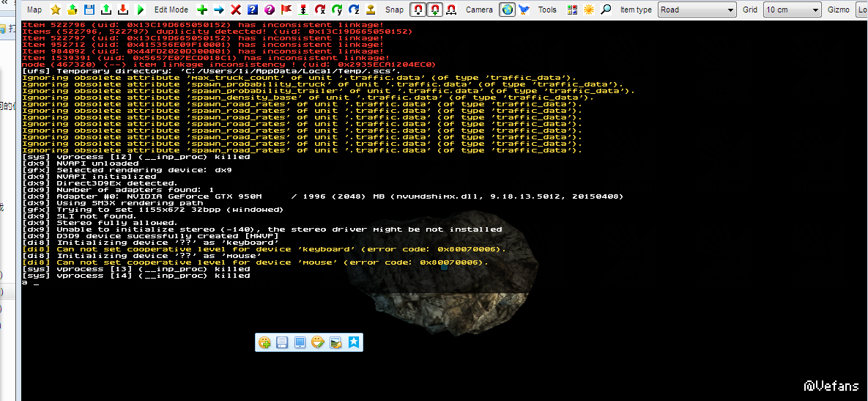Toggle the globe camera mode button
The width and height of the screenshot is (868, 401).
click(507, 10)
